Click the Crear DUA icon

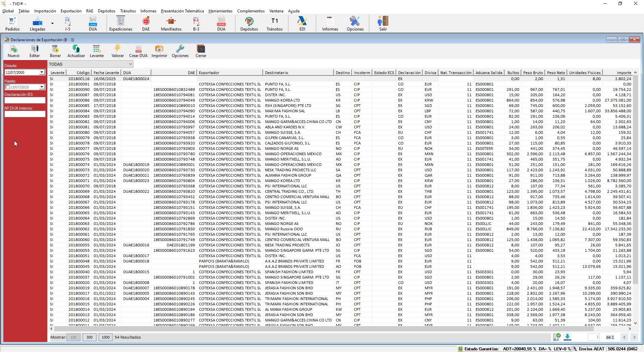pyautogui.click(x=138, y=51)
